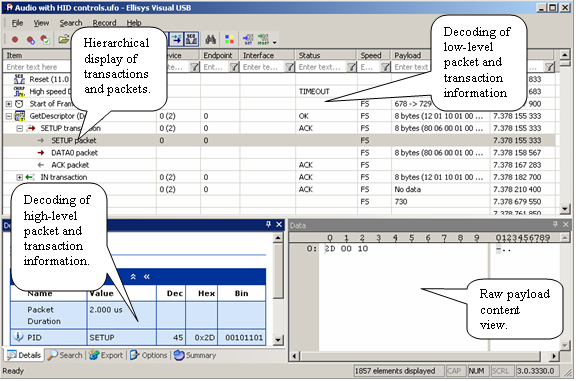The height and width of the screenshot is (381, 576).
Task: Click the double-left chevron in Details header
Action: [147, 277]
